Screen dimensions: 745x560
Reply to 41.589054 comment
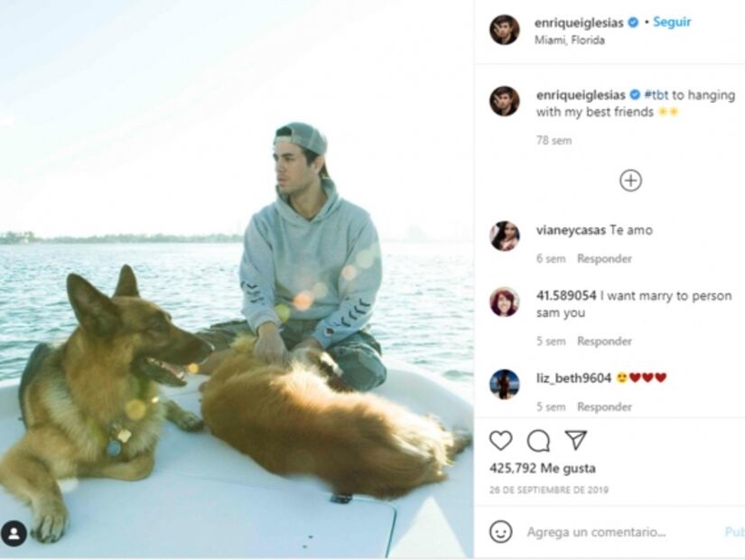[604, 341]
